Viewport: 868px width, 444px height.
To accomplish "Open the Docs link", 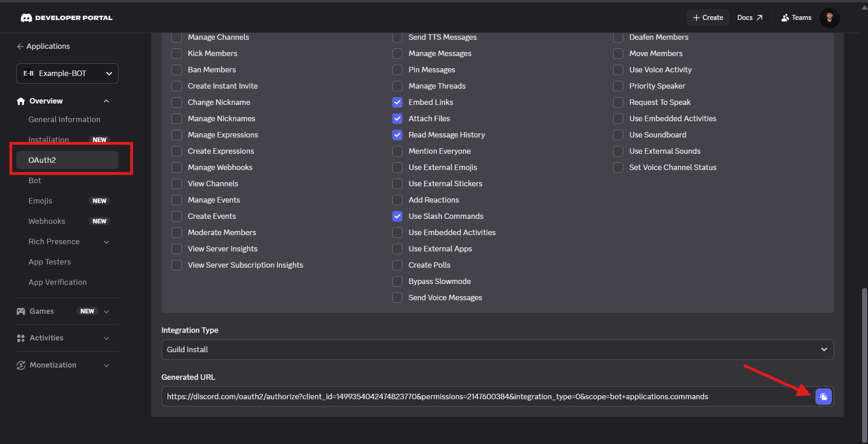I will pyautogui.click(x=749, y=18).
